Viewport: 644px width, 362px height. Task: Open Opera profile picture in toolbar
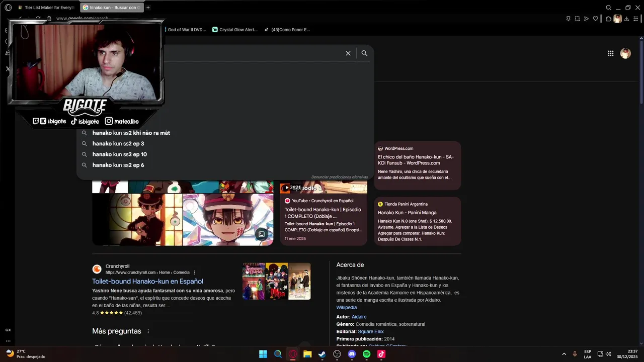click(x=617, y=19)
